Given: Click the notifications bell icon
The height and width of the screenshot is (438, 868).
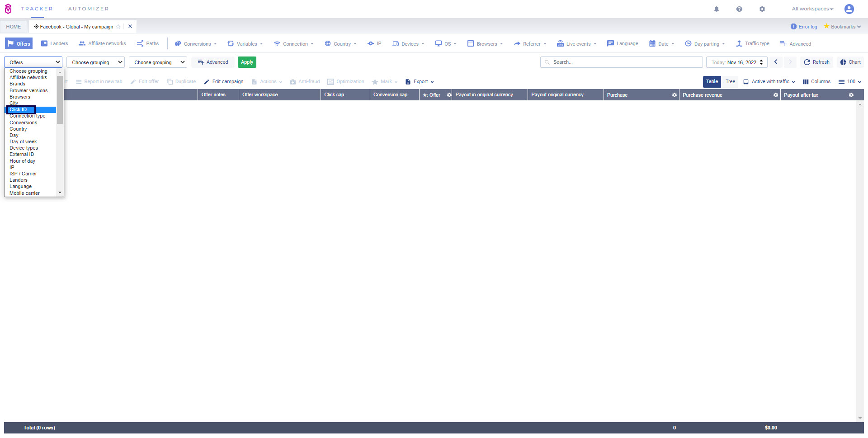Looking at the screenshot, I should tap(717, 9).
